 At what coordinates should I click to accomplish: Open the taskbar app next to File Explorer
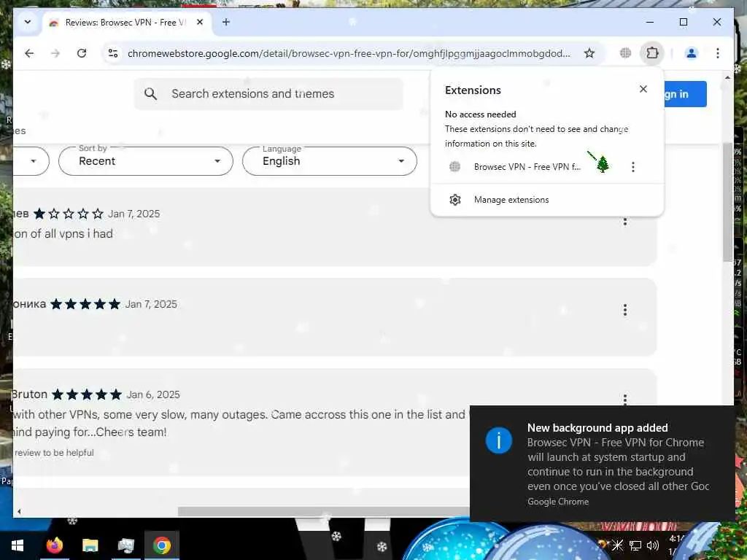(125, 545)
